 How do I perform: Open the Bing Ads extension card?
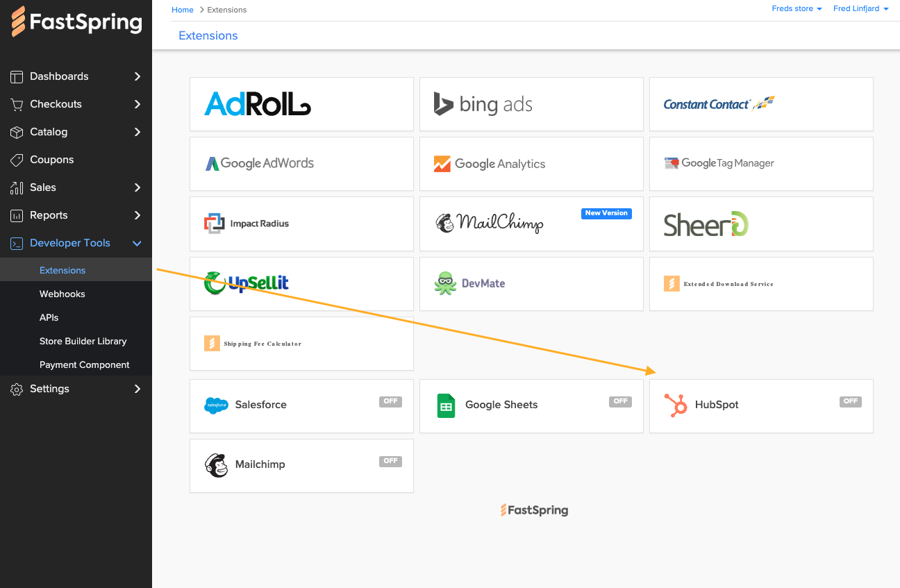pos(531,104)
